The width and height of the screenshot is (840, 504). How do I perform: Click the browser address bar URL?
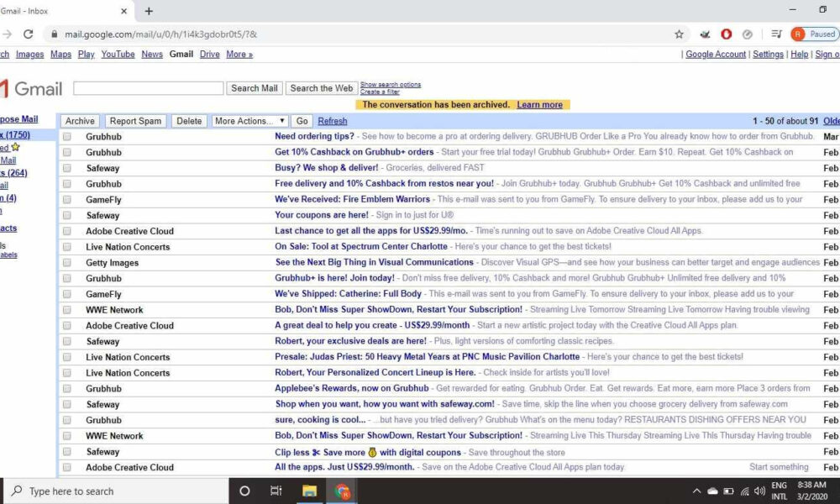pyautogui.click(x=160, y=34)
